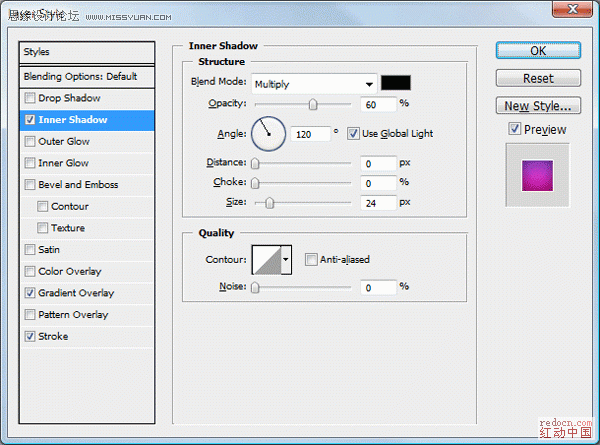Tick the Texture sub-option checkbox
600x445 pixels.
point(42,228)
